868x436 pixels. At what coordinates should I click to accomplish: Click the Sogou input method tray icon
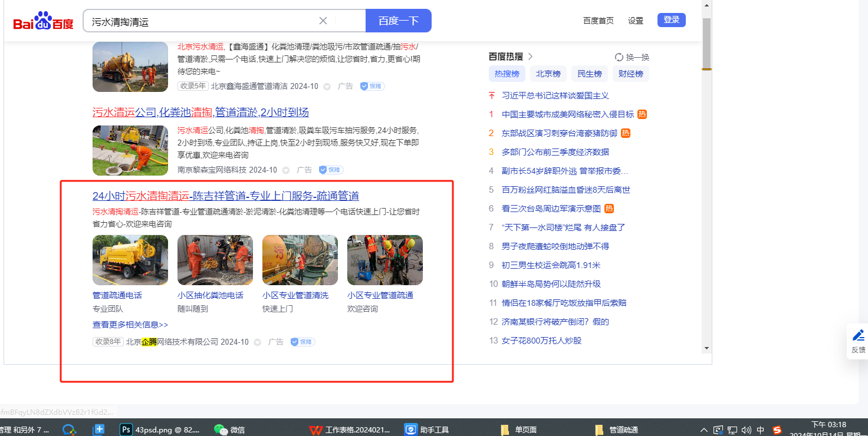click(777, 430)
